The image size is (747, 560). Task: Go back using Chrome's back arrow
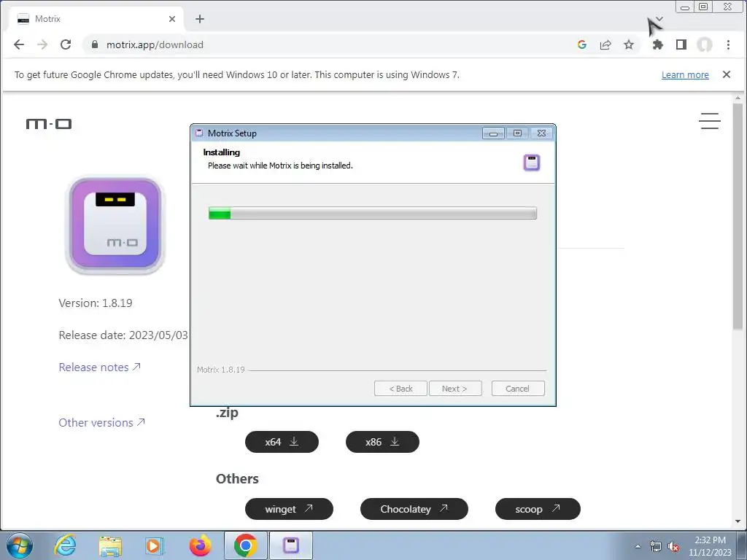click(x=18, y=44)
